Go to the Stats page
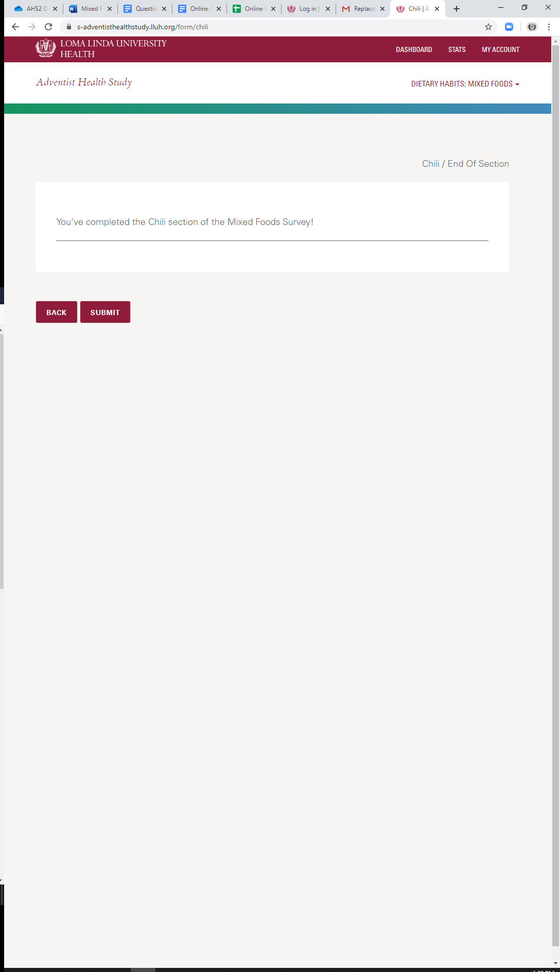Screen dimensions: 560x972 pyautogui.click(x=457, y=49)
